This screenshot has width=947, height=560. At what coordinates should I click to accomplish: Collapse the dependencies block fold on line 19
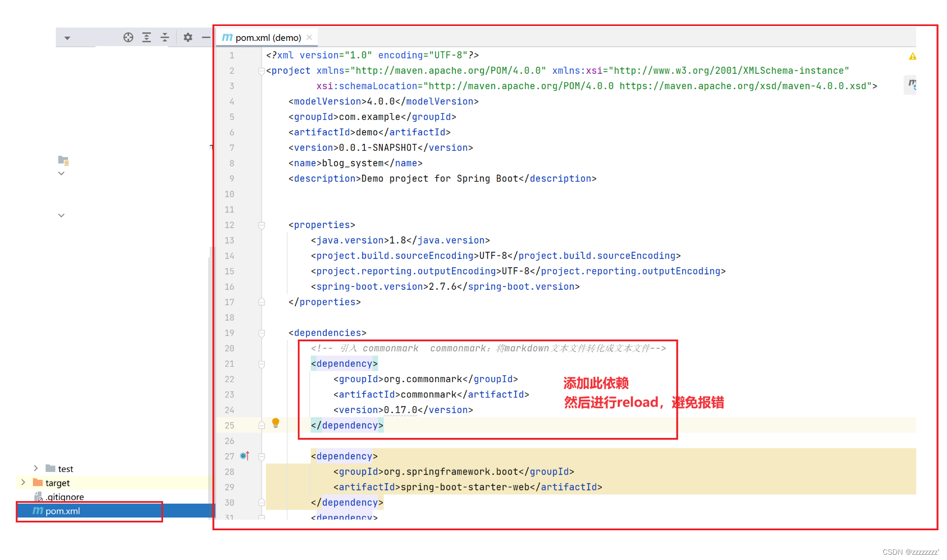[261, 333]
